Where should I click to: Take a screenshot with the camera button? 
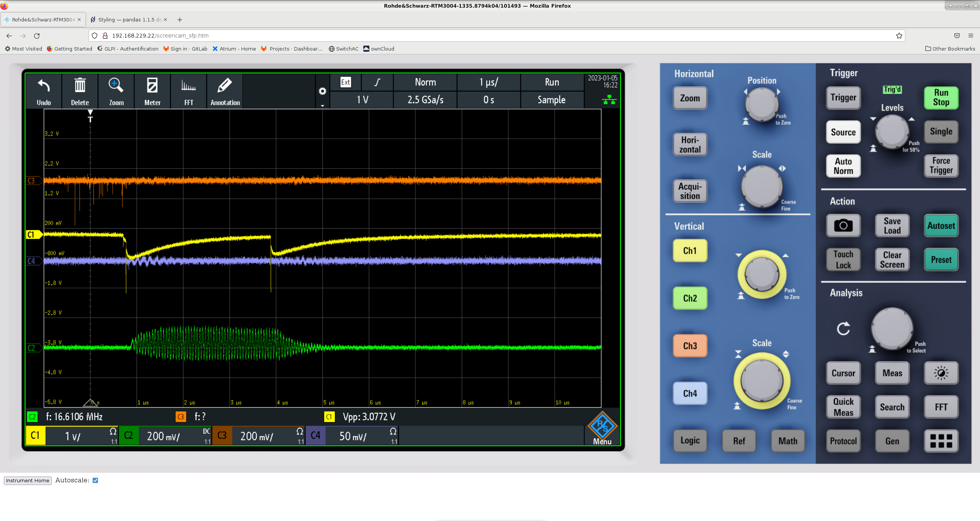pos(843,226)
